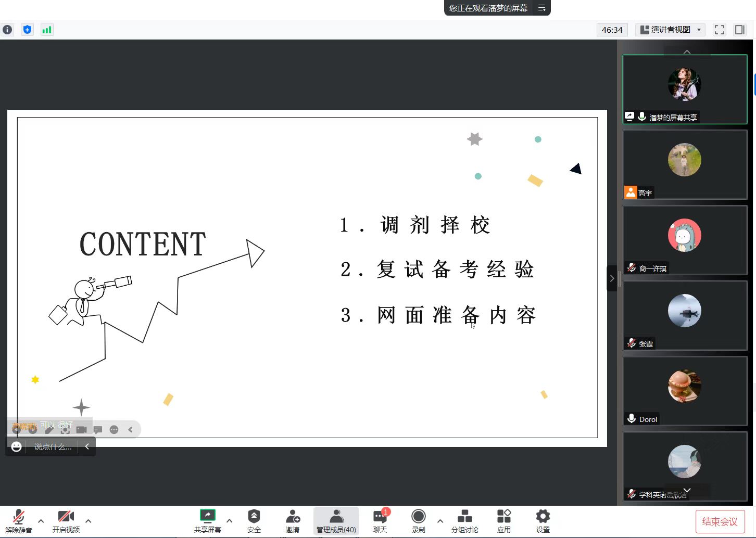The width and height of the screenshot is (756, 538).
Task: Toggle 解除静音 unmute microphone
Action: (19, 520)
